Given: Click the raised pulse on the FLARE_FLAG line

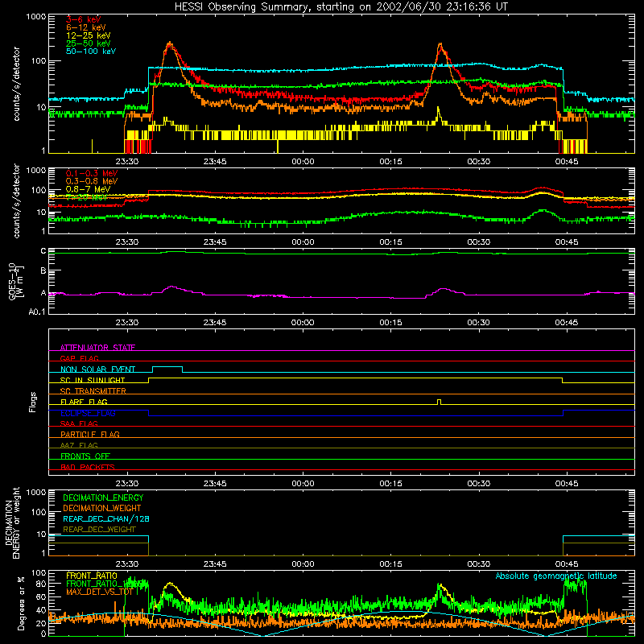Looking at the screenshot, I should pyautogui.click(x=439, y=402).
